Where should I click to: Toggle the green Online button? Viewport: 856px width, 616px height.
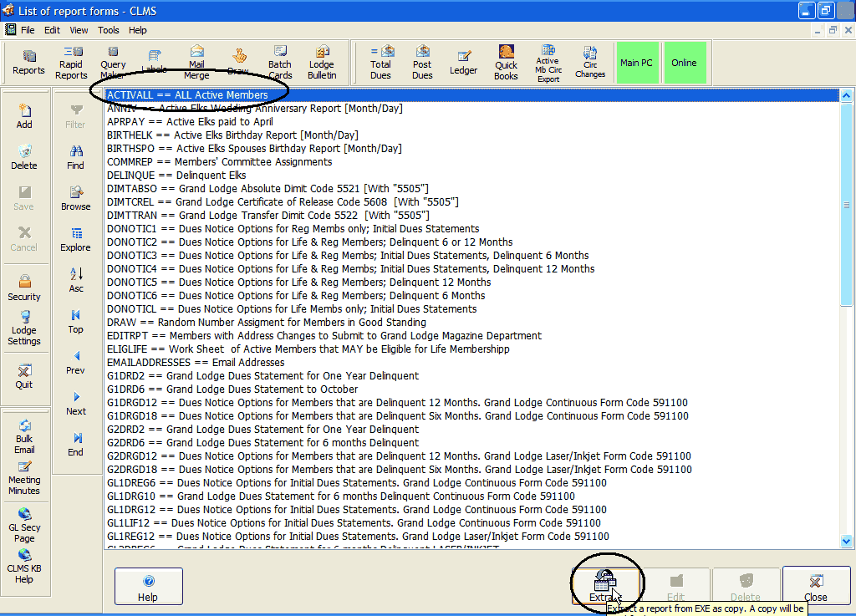[x=684, y=63]
